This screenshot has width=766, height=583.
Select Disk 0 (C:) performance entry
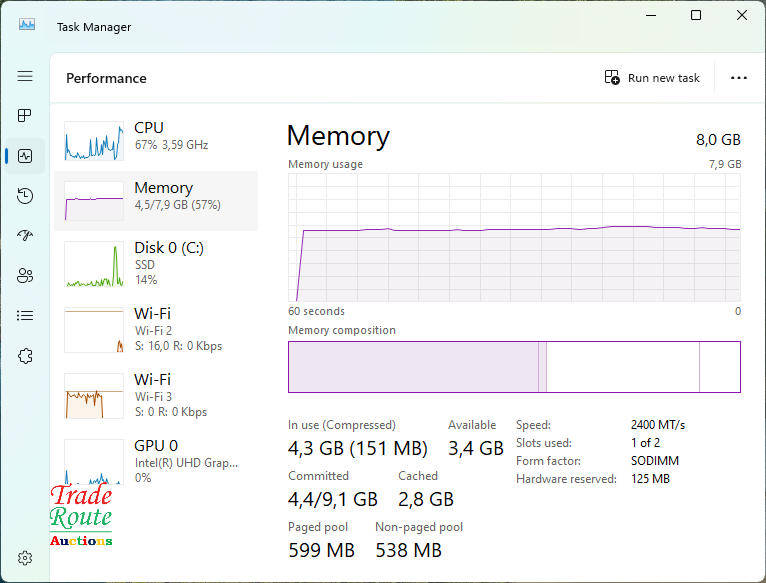coord(155,263)
